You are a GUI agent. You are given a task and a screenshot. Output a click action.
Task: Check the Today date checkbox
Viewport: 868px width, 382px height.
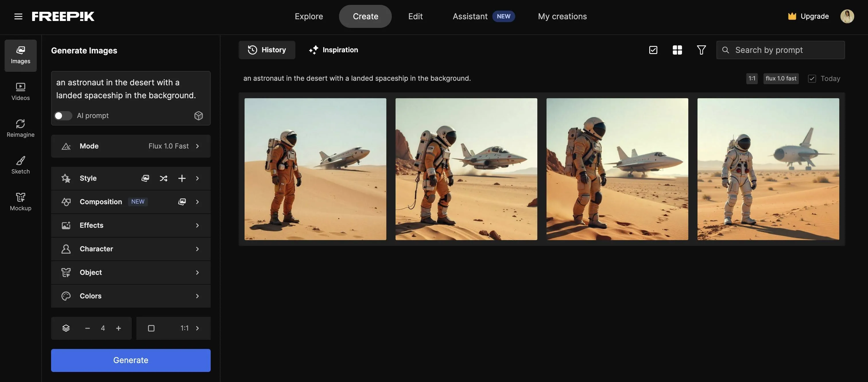[812, 79]
